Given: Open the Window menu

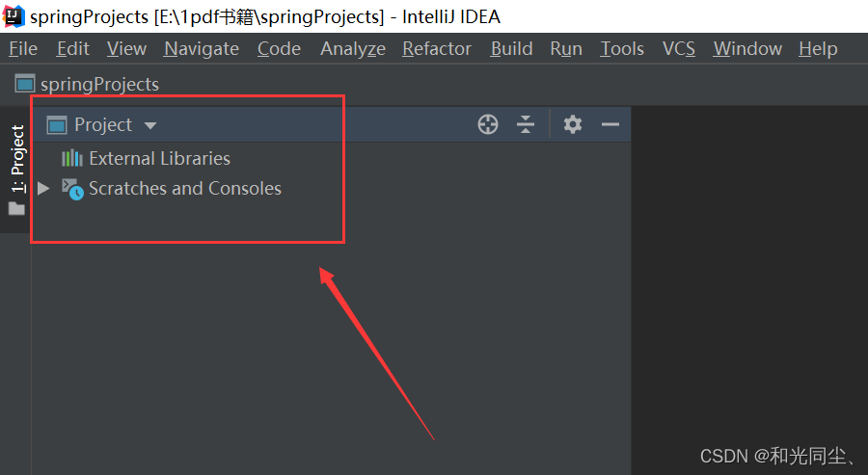Looking at the screenshot, I should [x=747, y=49].
